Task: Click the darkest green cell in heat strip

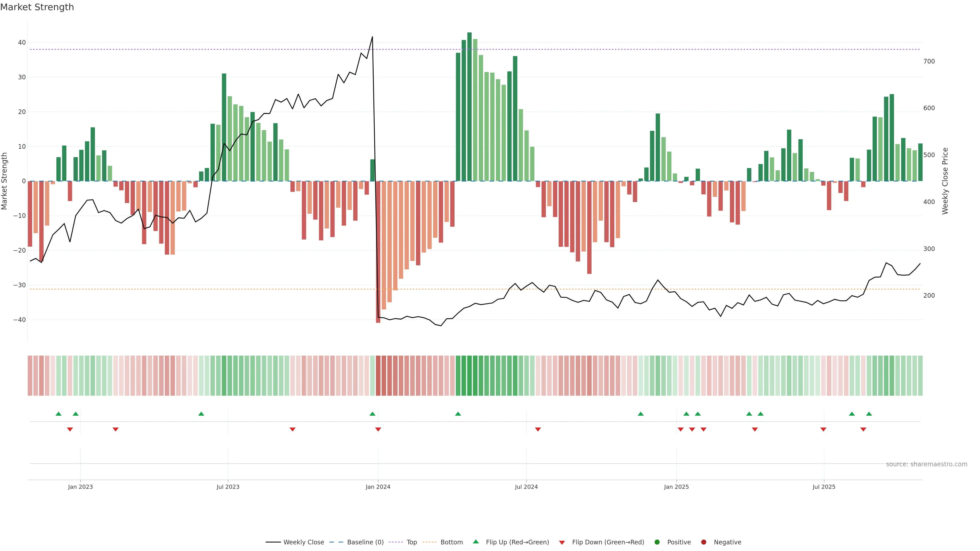Action: pos(470,375)
